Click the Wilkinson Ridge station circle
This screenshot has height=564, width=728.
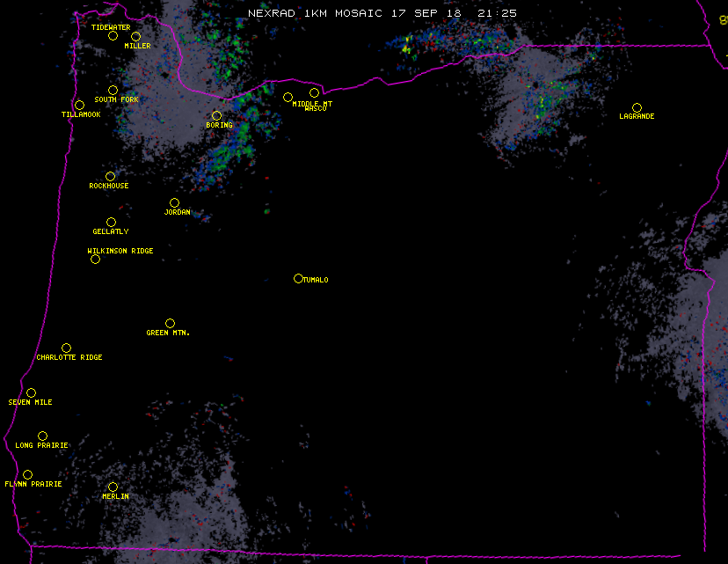tap(95, 260)
